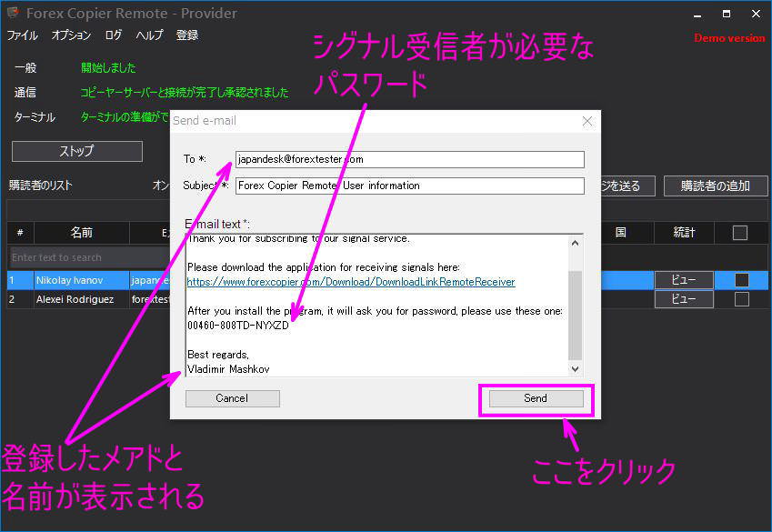Screen dimensions: 772x532
Task: Send the subscriber information email
Action: [536, 397]
